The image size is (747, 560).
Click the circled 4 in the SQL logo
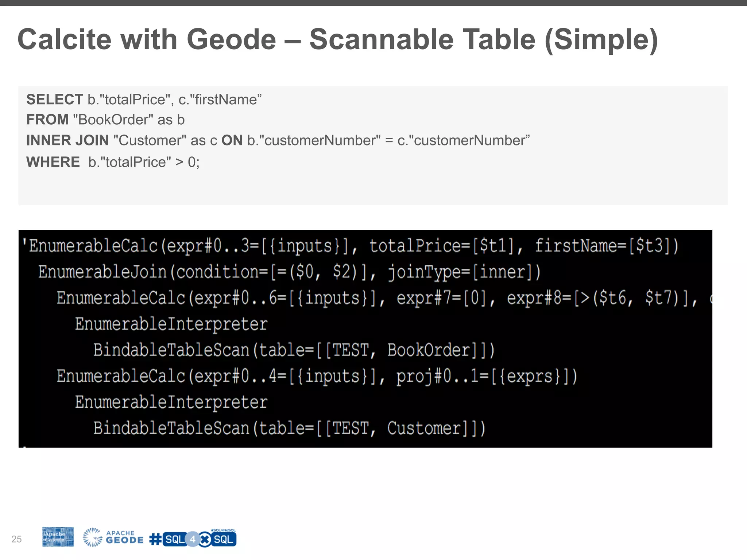point(193,539)
